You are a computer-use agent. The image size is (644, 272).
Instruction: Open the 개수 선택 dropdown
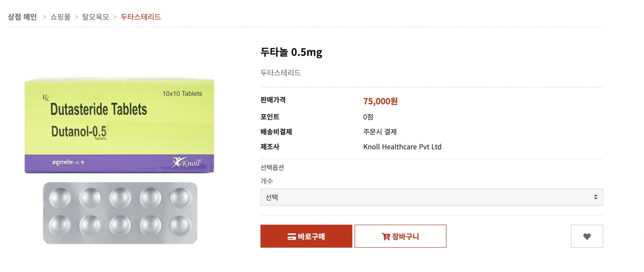click(431, 197)
